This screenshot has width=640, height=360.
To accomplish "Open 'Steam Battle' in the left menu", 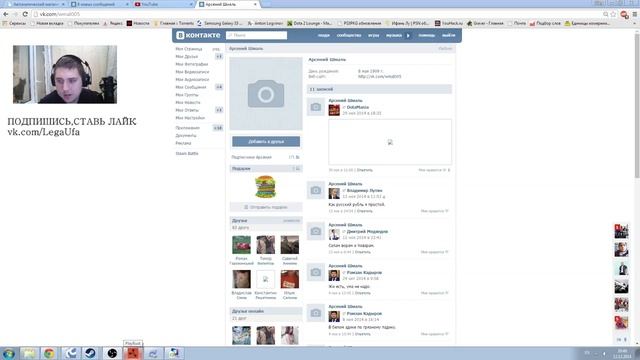I will point(187,153).
